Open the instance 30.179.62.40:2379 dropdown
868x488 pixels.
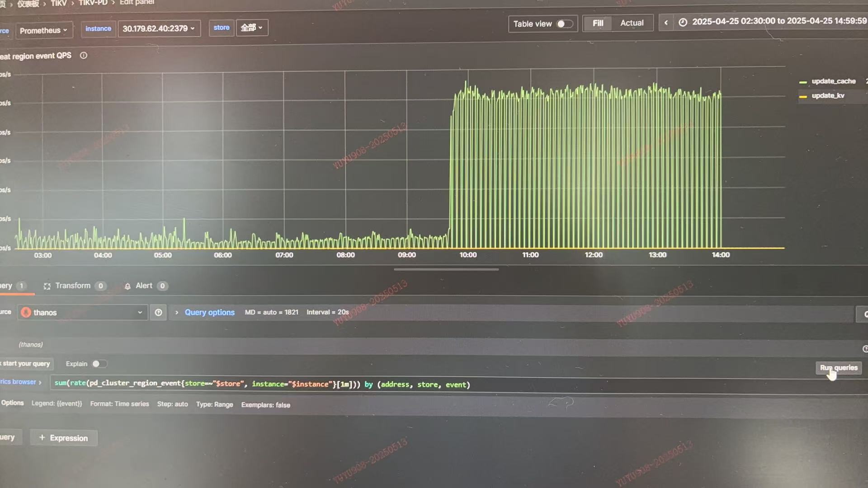point(159,29)
